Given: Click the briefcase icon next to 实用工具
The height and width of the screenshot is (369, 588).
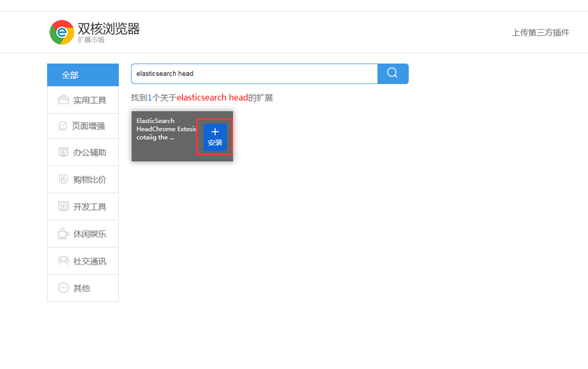Looking at the screenshot, I should point(64,100).
